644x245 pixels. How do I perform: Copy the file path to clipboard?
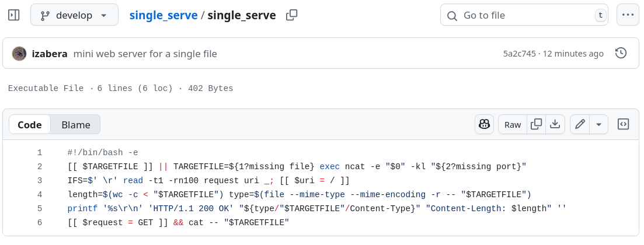(292, 15)
